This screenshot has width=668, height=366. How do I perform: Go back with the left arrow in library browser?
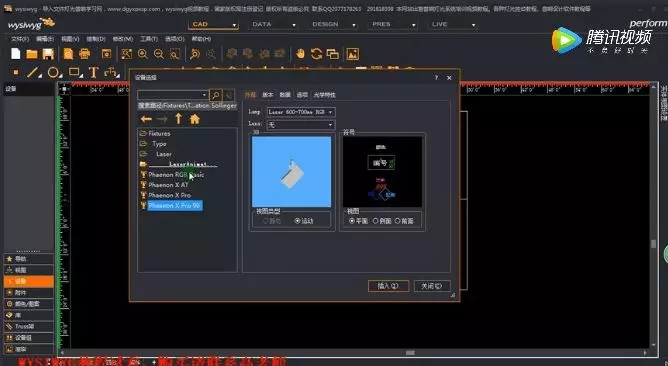point(147,119)
